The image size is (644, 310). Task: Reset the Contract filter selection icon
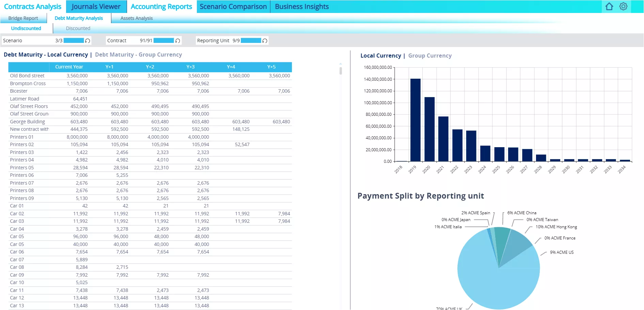(177, 41)
